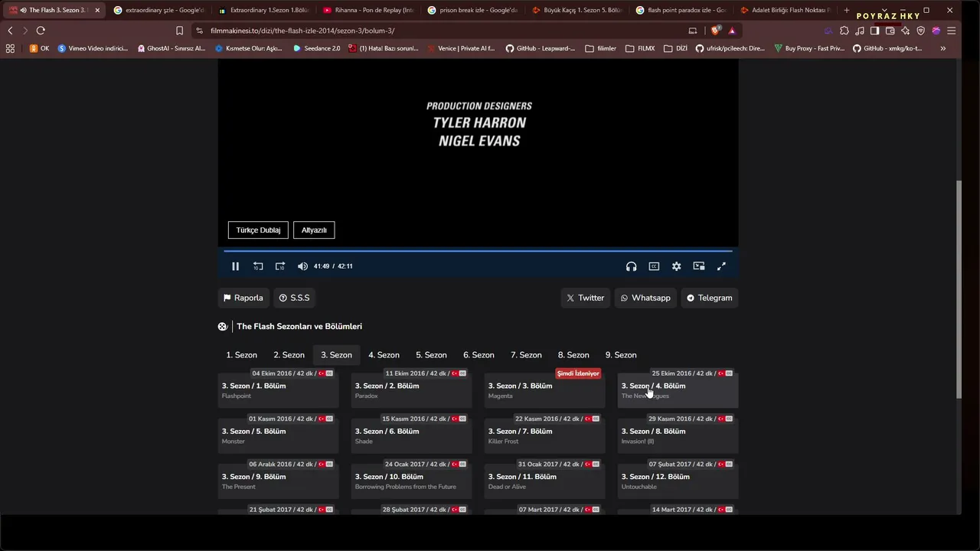Select Türkçe Dublaj audio option
The image size is (980, 551).
(258, 230)
